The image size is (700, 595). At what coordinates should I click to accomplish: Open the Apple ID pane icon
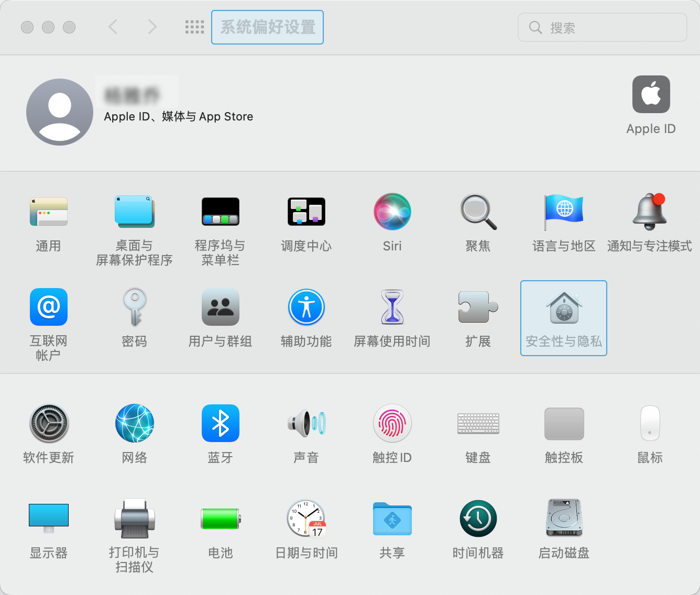pyautogui.click(x=651, y=94)
